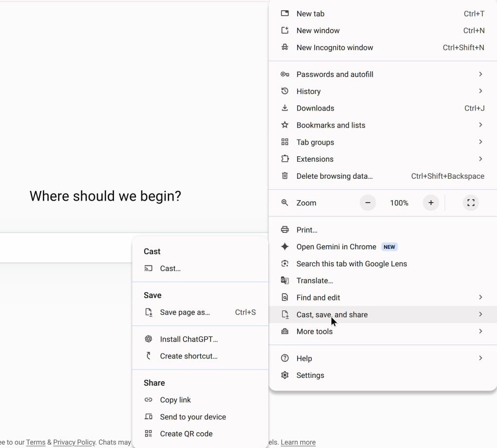Click the History clock icon
This screenshot has height=448, width=497.
tap(285, 91)
